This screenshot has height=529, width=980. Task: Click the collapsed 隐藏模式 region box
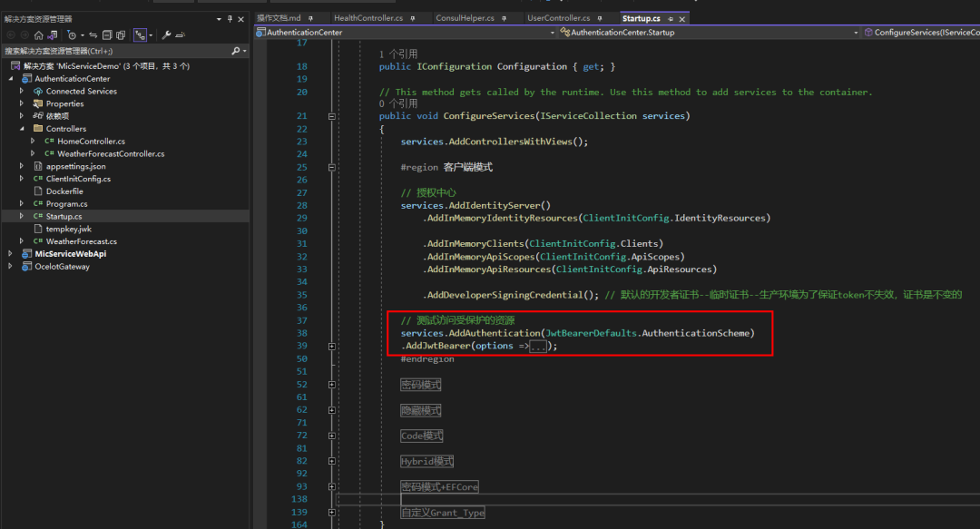(x=421, y=410)
